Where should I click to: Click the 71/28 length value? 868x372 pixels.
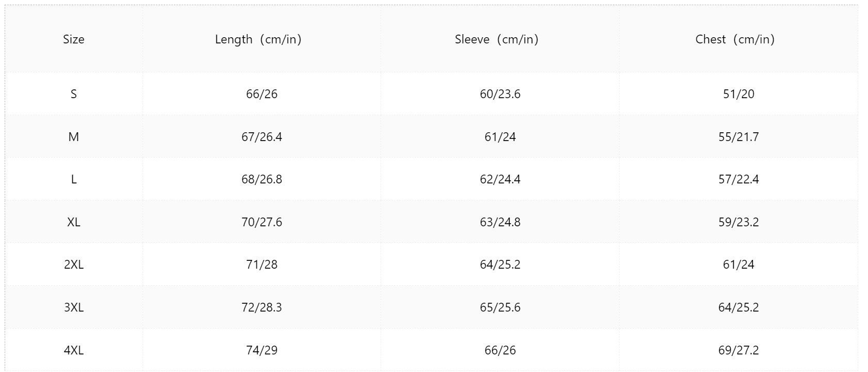point(262,265)
